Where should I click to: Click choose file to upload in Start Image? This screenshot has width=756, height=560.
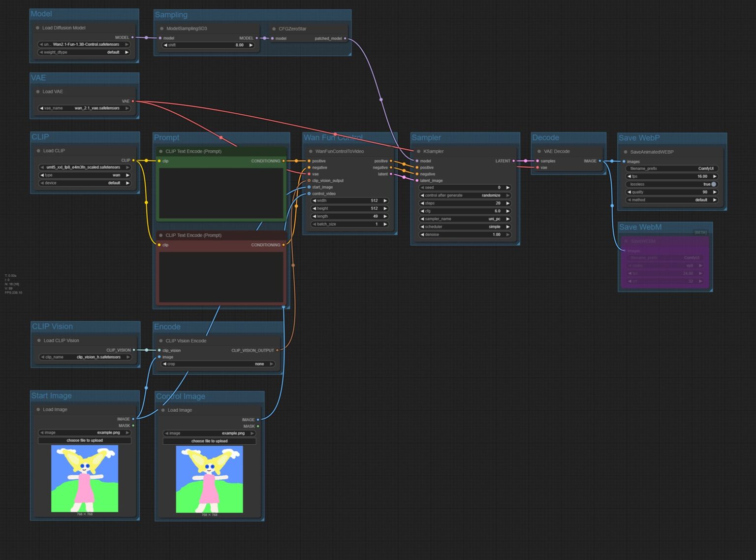point(85,440)
